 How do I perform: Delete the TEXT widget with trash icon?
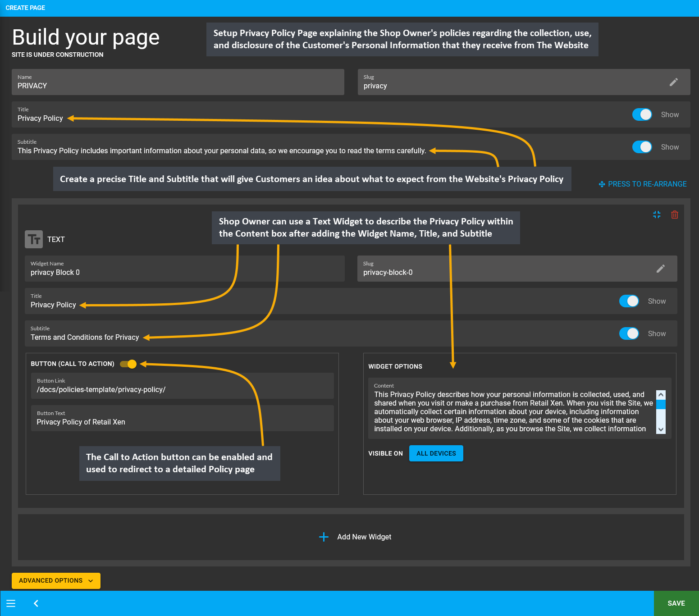675,214
